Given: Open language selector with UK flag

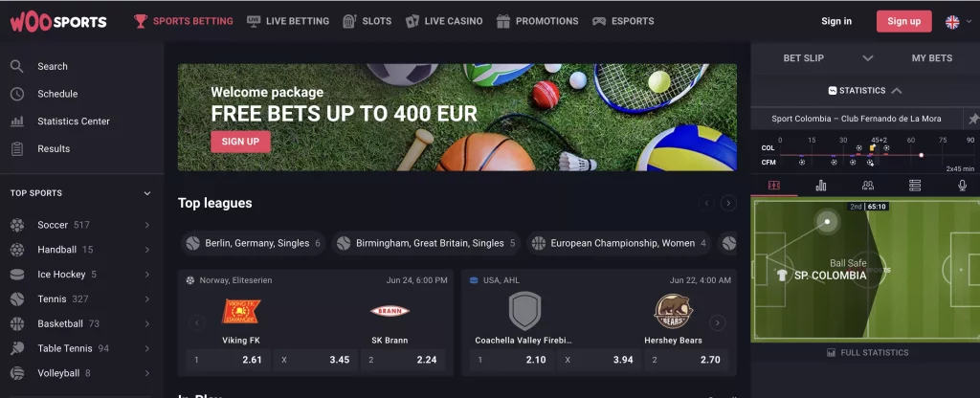Looking at the screenshot, I should (x=959, y=22).
